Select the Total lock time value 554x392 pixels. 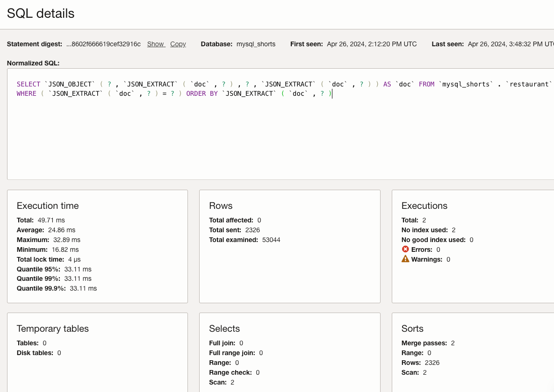click(74, 260)
